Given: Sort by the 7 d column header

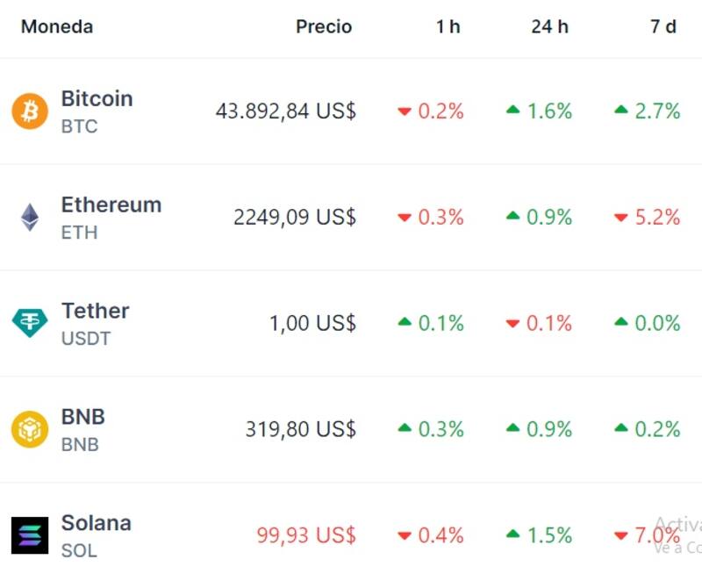Looking at the screenshot, I should pos(663,26).
